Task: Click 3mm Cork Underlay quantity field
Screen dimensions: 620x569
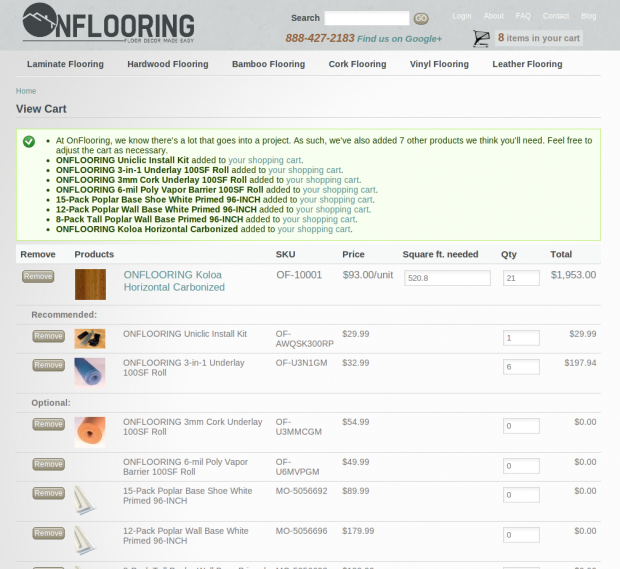Action: pyautogui.click(x=521, y=426)
